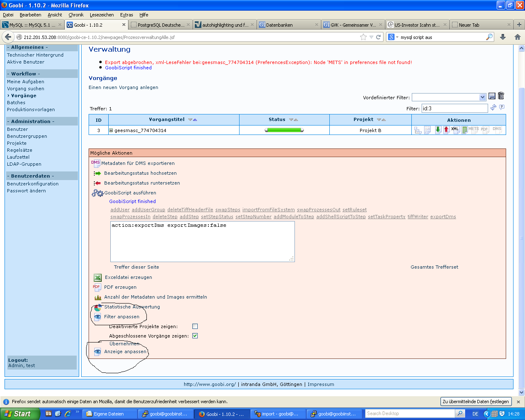The image size is (525, 420).
Task: Click the addUserGroup script link
Action: [148, 210]
